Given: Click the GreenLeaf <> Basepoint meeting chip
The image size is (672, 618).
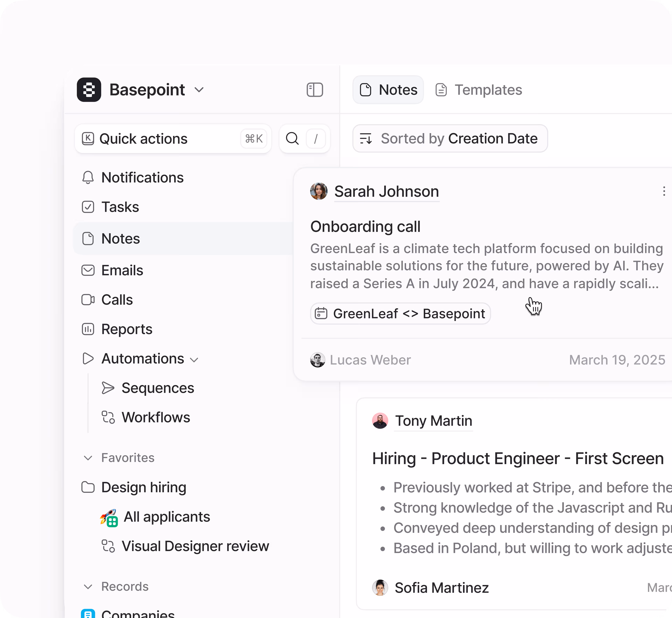Looking at the screenshot, I should coord(400,314).
